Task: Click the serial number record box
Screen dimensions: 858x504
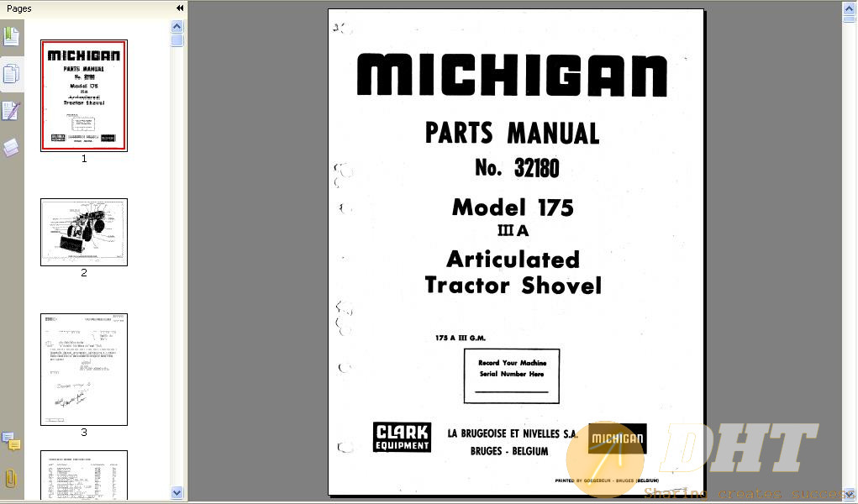Action: pos(512,376)
